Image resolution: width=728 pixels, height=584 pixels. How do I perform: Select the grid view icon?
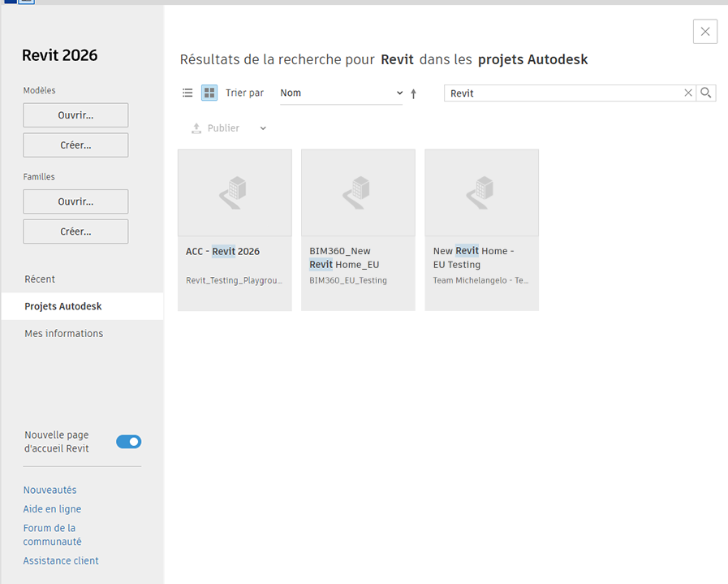point(209,93)
